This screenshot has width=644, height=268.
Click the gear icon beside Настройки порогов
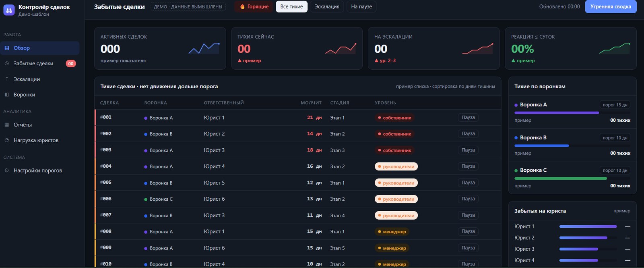pyautogui.click(x=7, y=170)
